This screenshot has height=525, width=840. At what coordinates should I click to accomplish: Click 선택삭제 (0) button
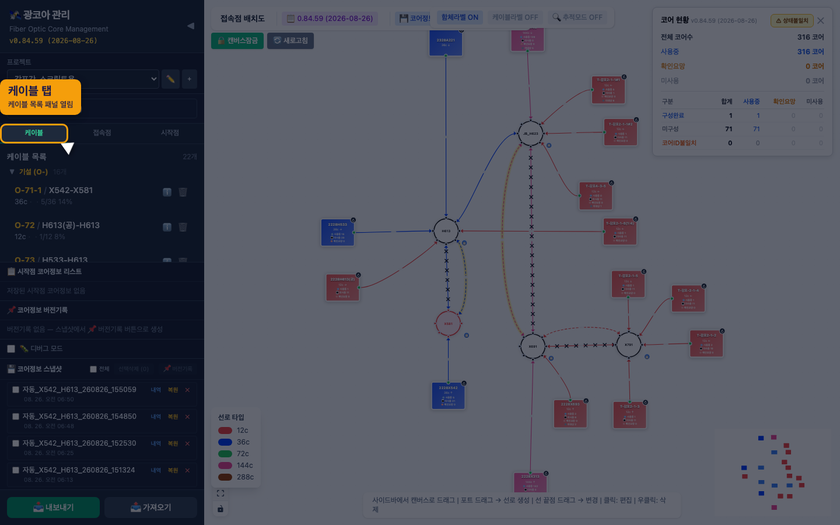(133, 369)
